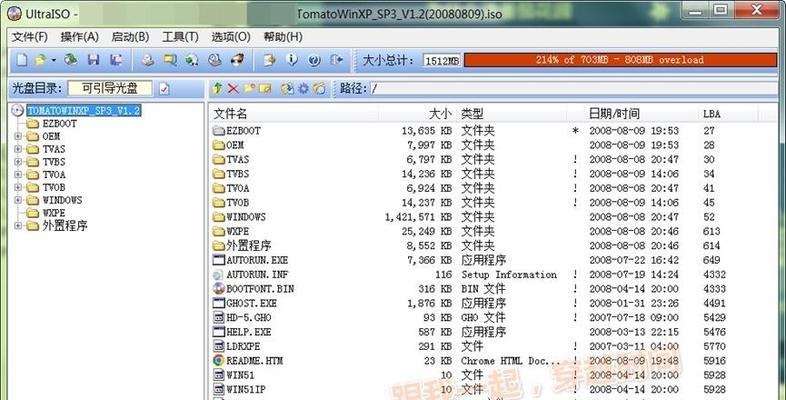
Task: Click the red X Delete icon
Action: click(233, 89)
